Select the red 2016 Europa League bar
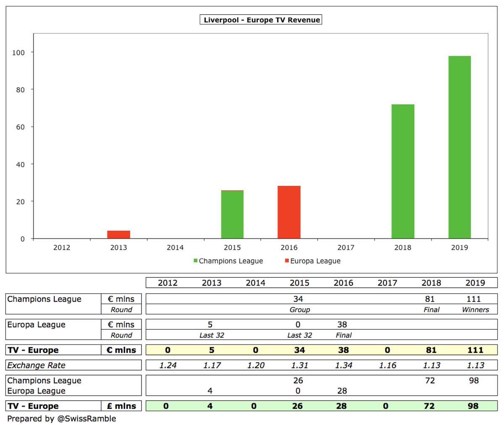 click(x=289, y=212)
